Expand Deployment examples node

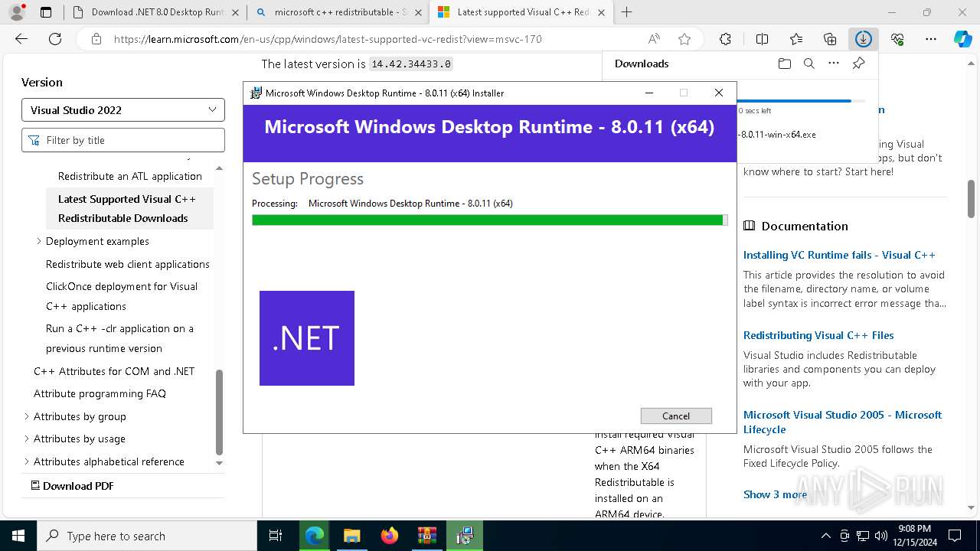coord(39,241)
